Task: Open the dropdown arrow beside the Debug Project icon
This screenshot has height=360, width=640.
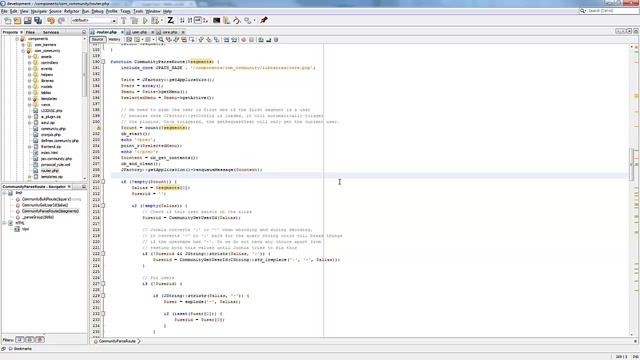Action: 162,20
